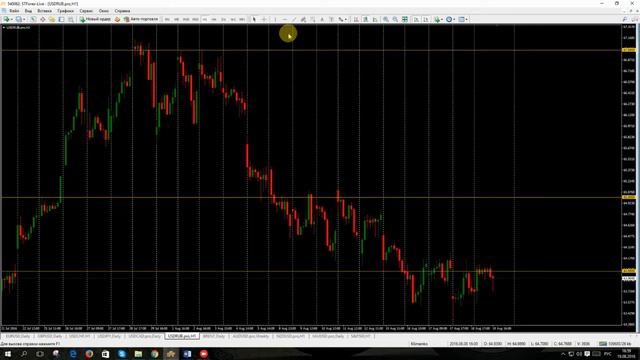Open Firefox from the taskbar

(x=89, y=354)
